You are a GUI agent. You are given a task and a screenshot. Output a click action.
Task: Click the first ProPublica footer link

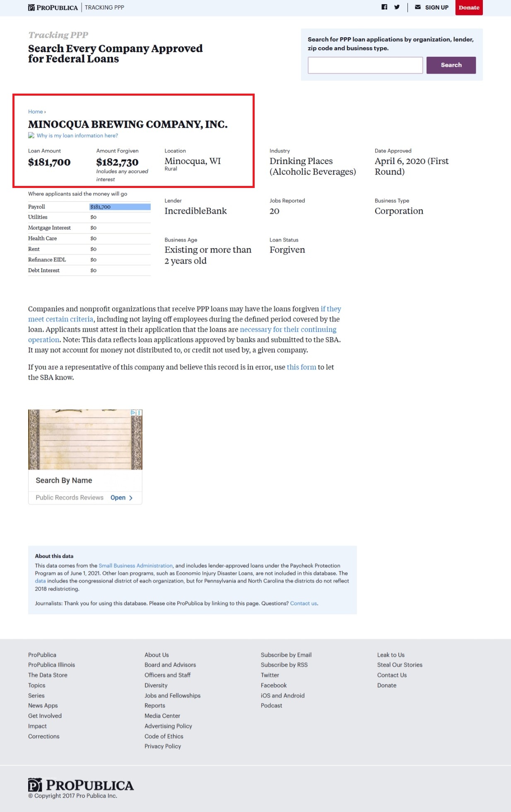tap(42, 655)
